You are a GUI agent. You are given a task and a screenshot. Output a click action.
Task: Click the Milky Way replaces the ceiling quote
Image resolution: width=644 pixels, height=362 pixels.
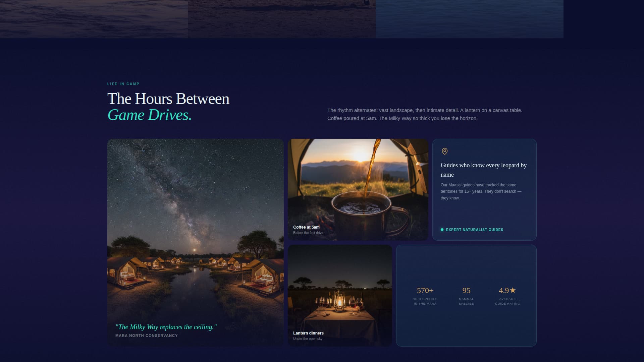[167, 326]
